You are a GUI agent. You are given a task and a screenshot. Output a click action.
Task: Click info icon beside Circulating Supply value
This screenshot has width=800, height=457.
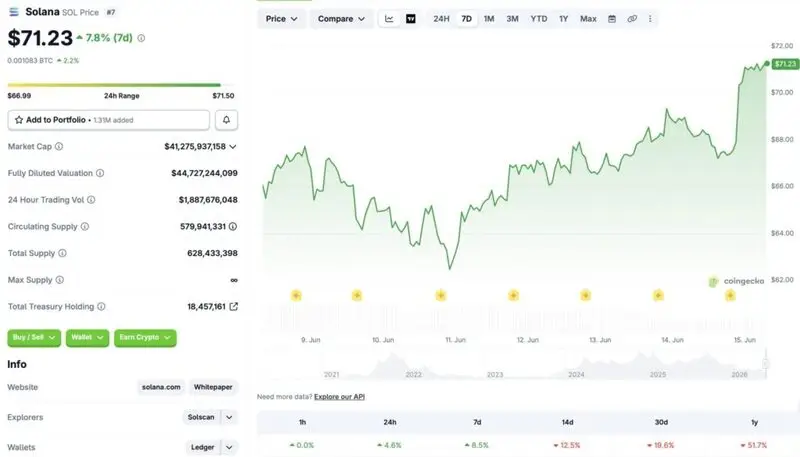233,226
